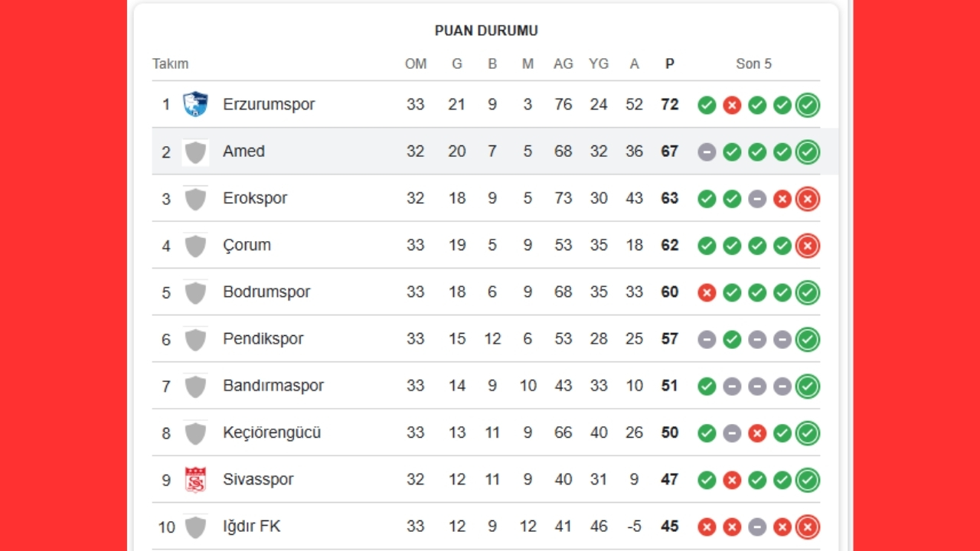Click Bodrumspor's first red loss icon
The height and width of the screenshot is (551, 980).
point(707,292)
